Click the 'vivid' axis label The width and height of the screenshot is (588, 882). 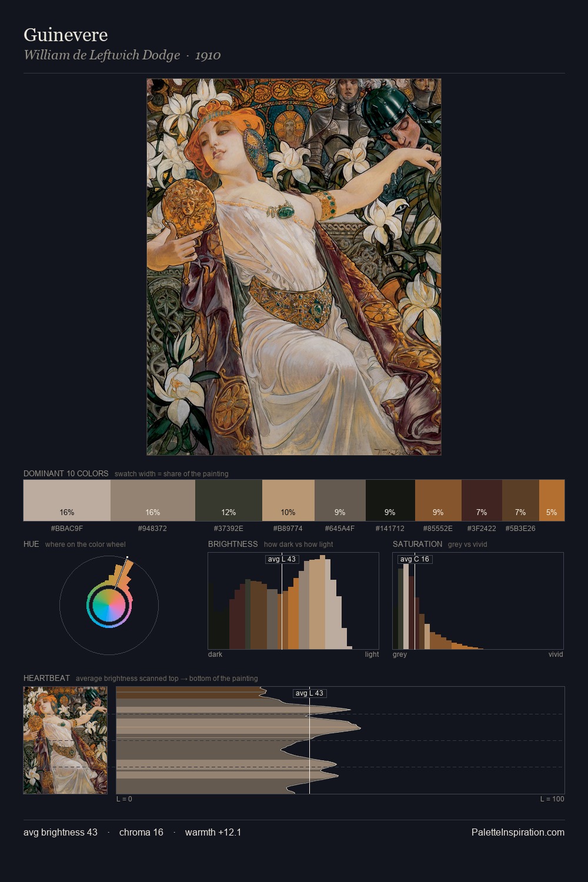point(556,654)
